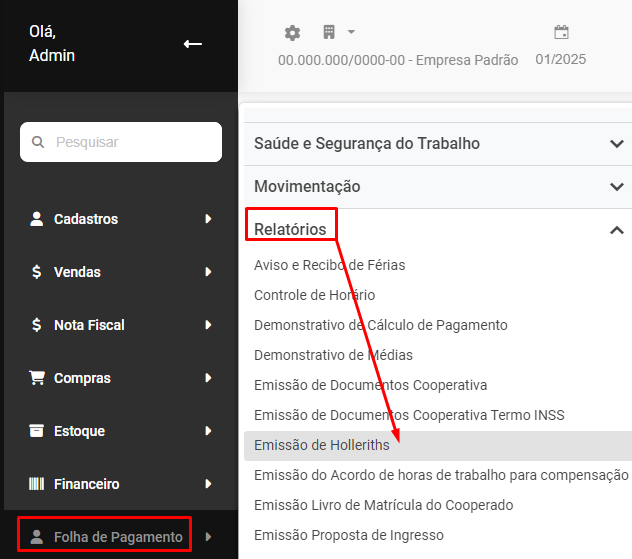The width and height of the screenshot is (632, 559).
Task: Expand Saúde e Segurança do Trabalho section
Action: 616,144
